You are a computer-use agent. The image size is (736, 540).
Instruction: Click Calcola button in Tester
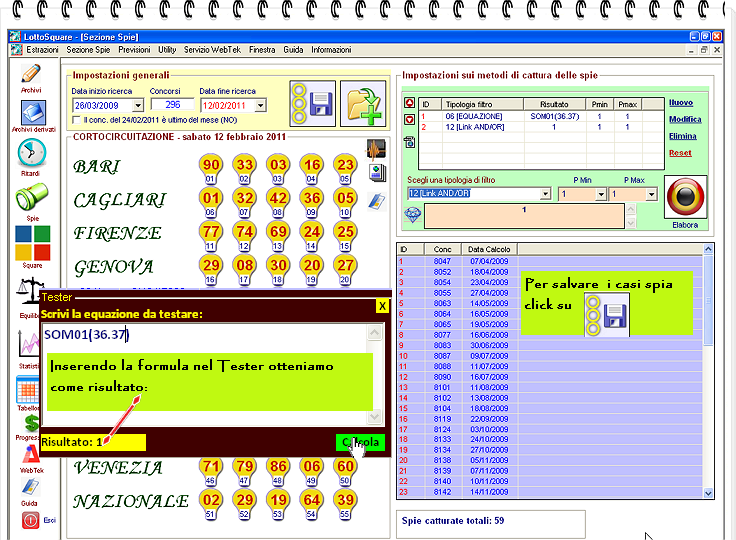pos(360,442)
